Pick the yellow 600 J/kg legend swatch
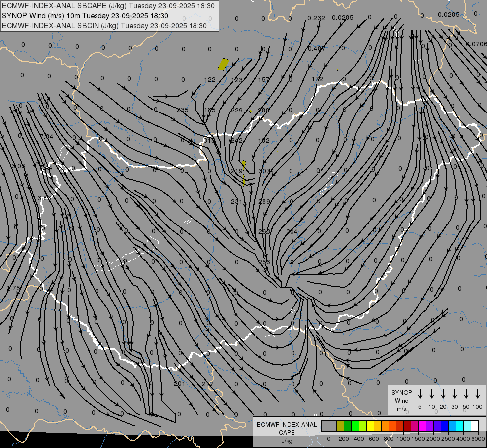Image resolution: width=487 pixels, height=448 pixels. pos(370,426)
